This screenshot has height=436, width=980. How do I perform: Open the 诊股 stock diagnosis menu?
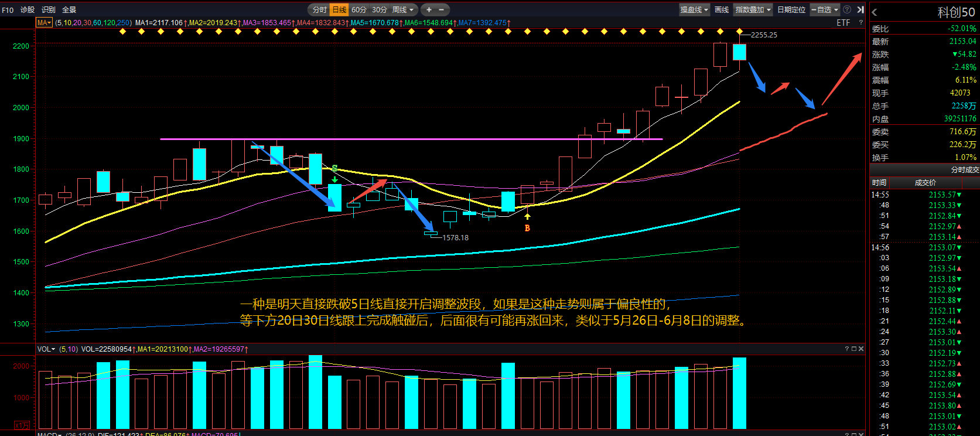click(x=28, y=9)
